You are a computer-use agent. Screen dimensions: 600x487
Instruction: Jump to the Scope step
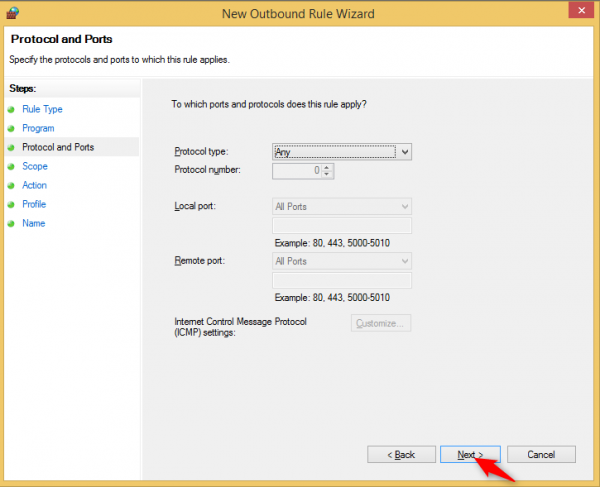pos(35,166)
